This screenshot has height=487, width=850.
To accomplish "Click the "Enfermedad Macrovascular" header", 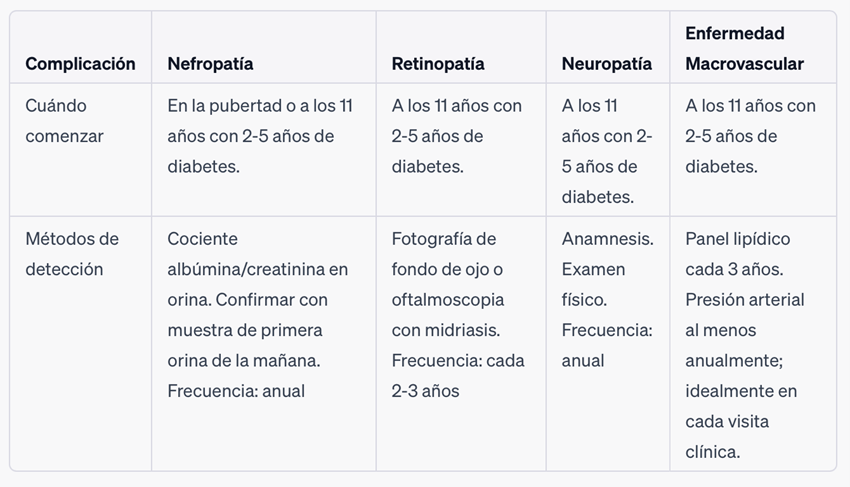I will click(x=744, y=49).
